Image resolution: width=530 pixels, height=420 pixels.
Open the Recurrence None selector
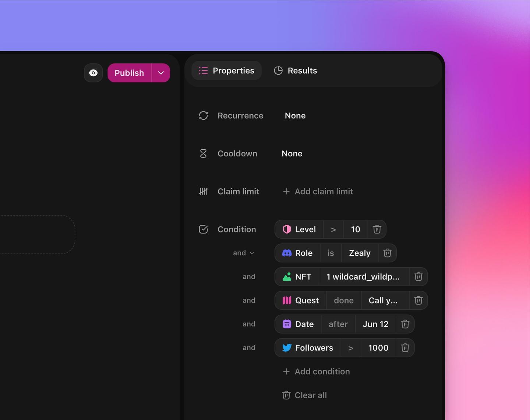point(295,115)
